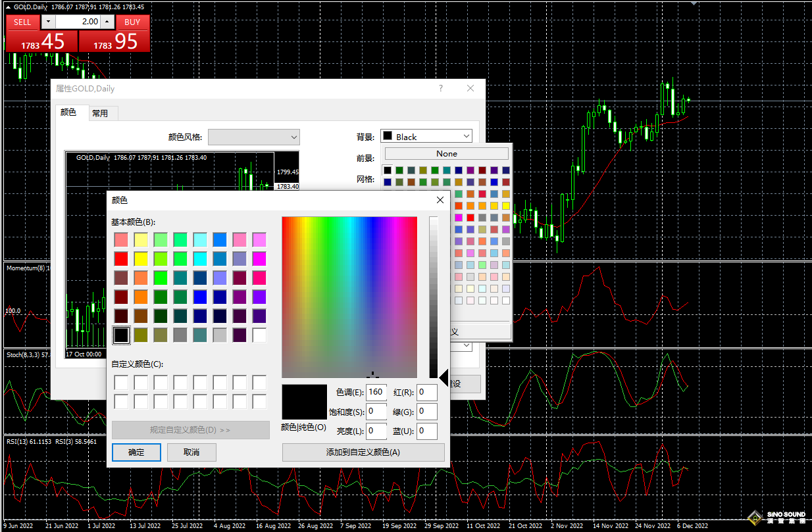Click the RSI(13) 61.1153 indicator label
The width and height of the screenshot is (812, 532).
(x=29, y=441)
